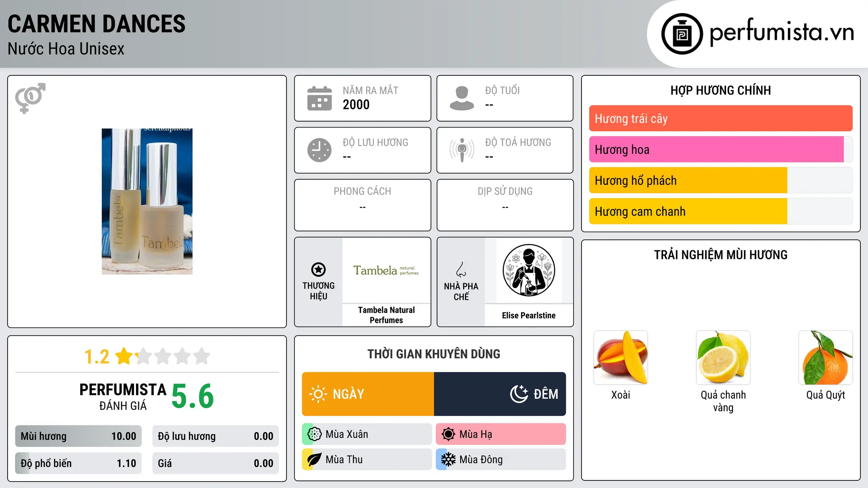Click the Mùa Hạ season bar
The height and width of the screenshot is (488, 868).
501,434
